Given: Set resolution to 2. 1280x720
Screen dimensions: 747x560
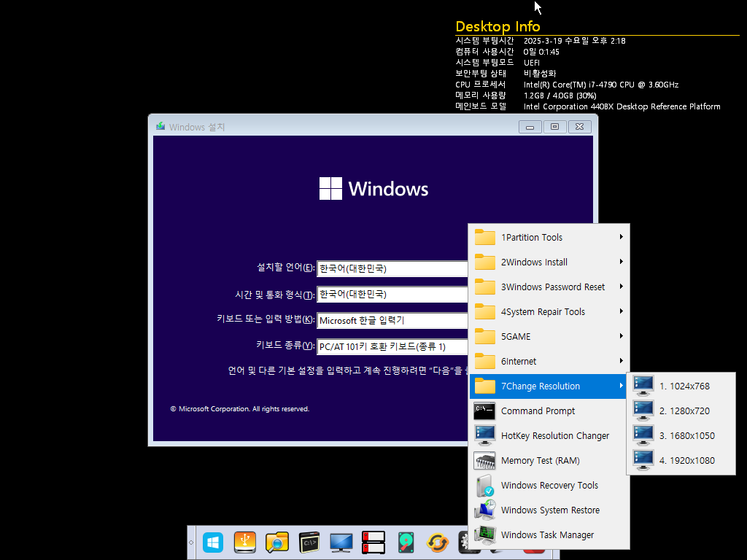Looking at the screenshot, I should [681, 411].
